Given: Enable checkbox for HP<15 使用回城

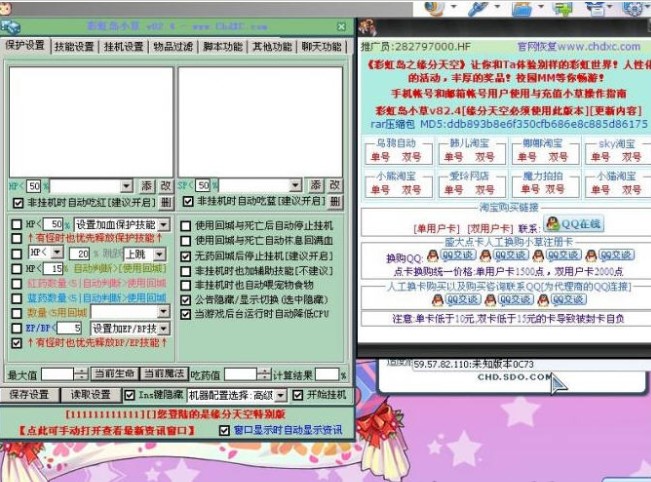Looking at the screenshot, I should point(17,269).
